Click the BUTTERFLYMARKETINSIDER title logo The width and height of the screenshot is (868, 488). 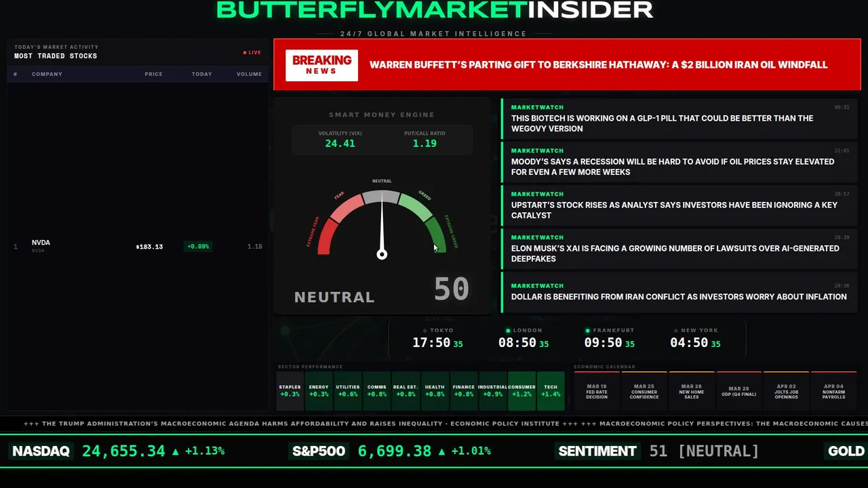(435, 9)
